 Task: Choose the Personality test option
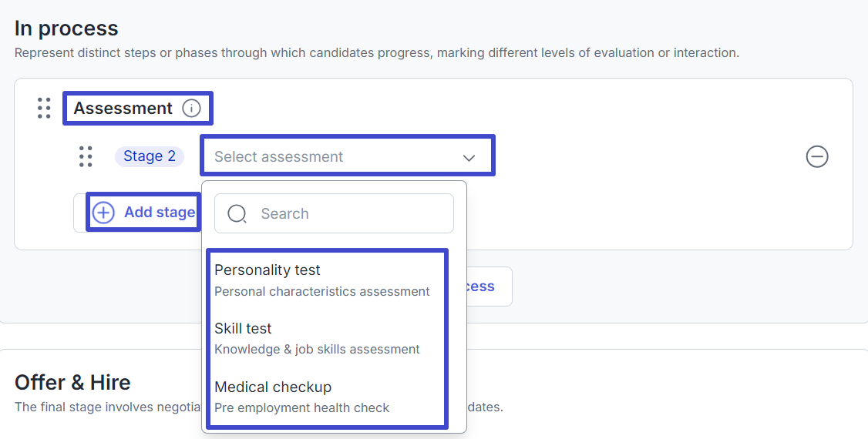pos(327,280)
